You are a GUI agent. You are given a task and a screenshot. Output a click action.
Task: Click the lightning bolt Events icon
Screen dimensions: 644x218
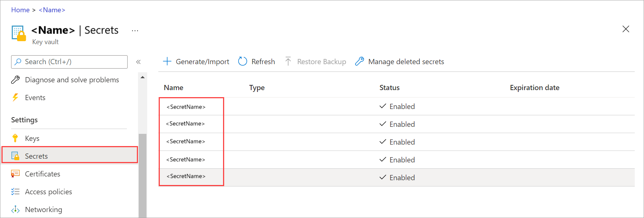coord(15,98)
